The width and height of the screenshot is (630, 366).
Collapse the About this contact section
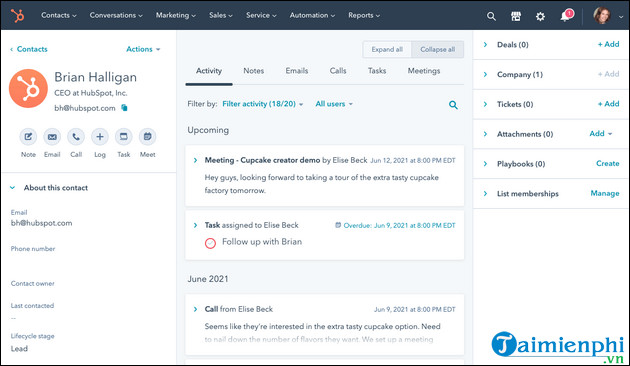12,188
